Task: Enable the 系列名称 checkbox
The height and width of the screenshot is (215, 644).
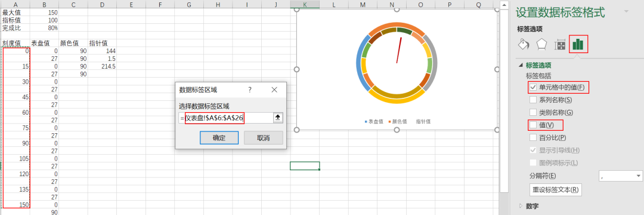Action: point(533,100)
